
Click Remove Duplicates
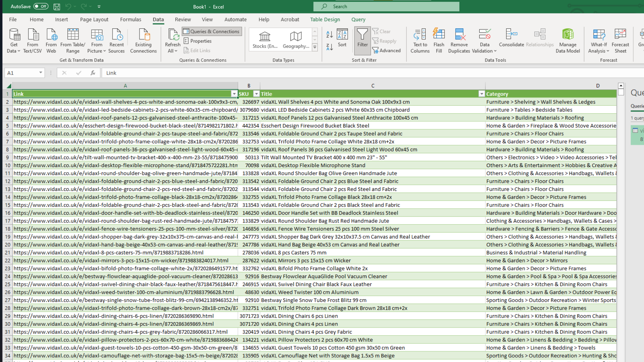[459, 41]
